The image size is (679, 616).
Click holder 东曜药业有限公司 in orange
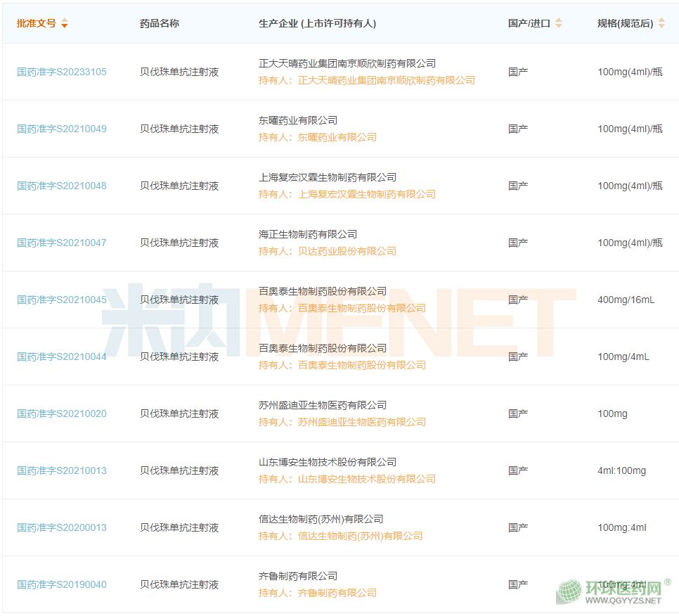pos(337,137)
